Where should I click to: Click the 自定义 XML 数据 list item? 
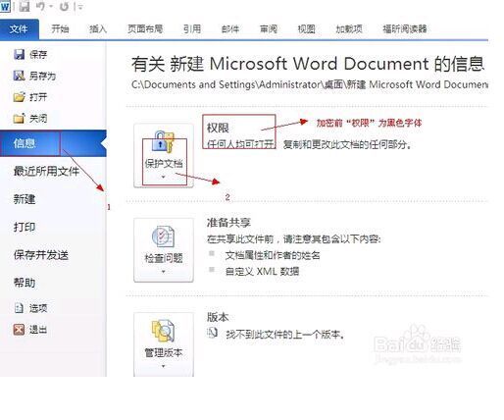click(x=262, y=271)
